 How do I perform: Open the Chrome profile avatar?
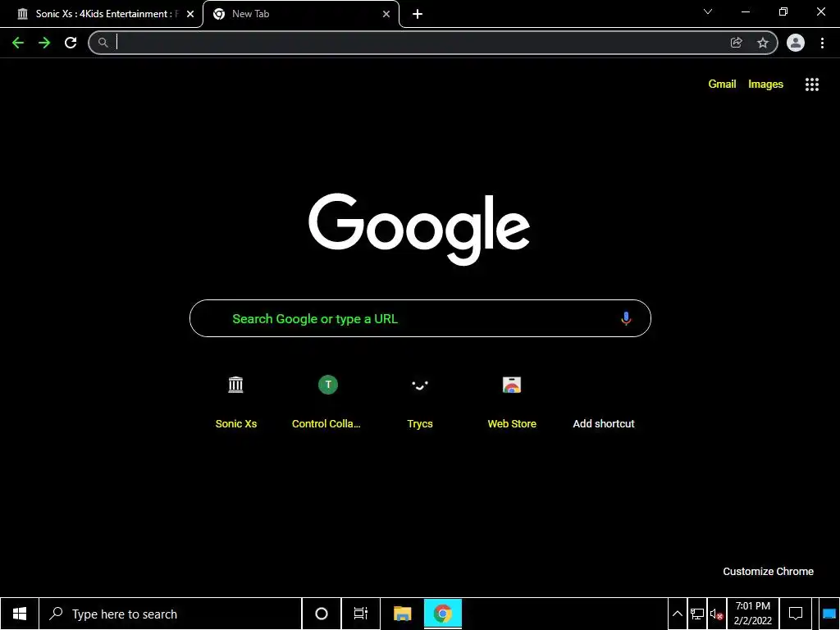796,43
